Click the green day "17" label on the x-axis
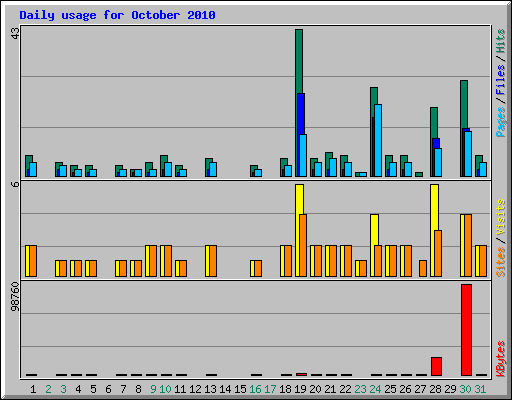 [x=270, y=389]
